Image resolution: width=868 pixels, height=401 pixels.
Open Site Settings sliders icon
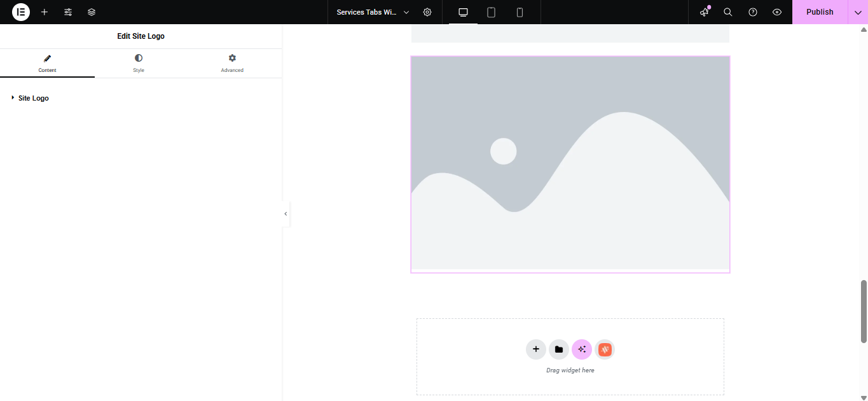pos(68,12)
